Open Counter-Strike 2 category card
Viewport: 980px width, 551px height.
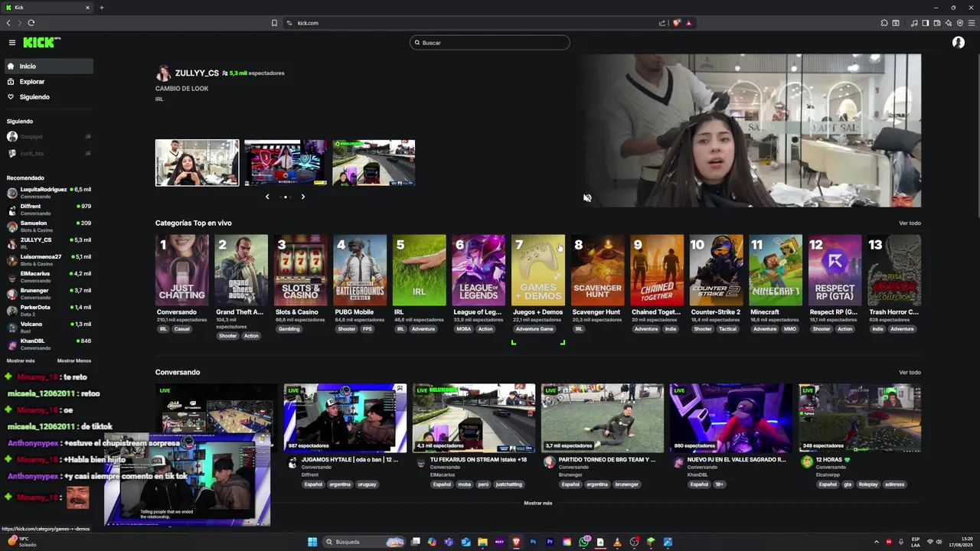coord(716,271)
